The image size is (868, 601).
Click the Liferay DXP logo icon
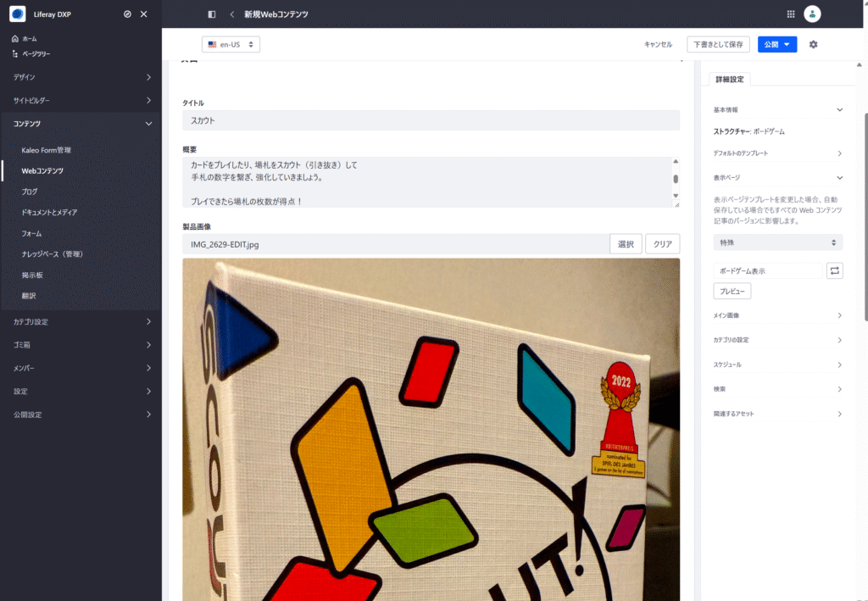18,14
